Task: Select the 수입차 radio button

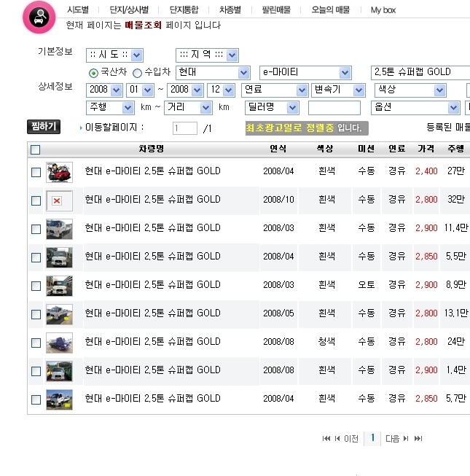Action: click(x=137, y=73)
